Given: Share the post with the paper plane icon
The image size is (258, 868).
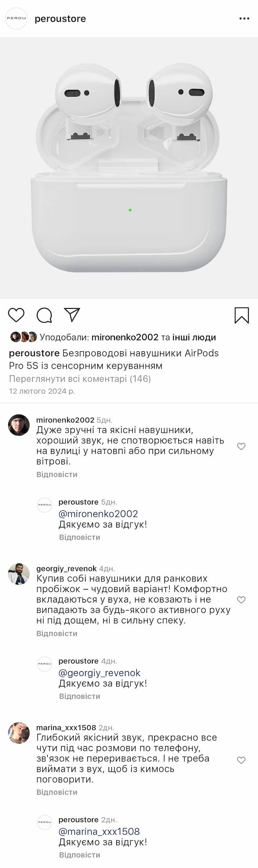Looking at the screenshot, I should [73, 315].
